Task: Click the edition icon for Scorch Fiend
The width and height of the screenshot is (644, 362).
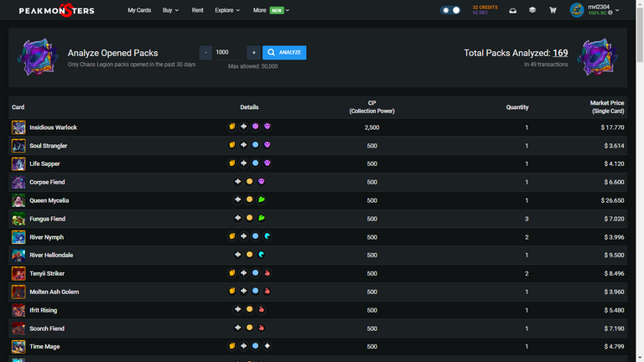Action: (x=238, y=328)
